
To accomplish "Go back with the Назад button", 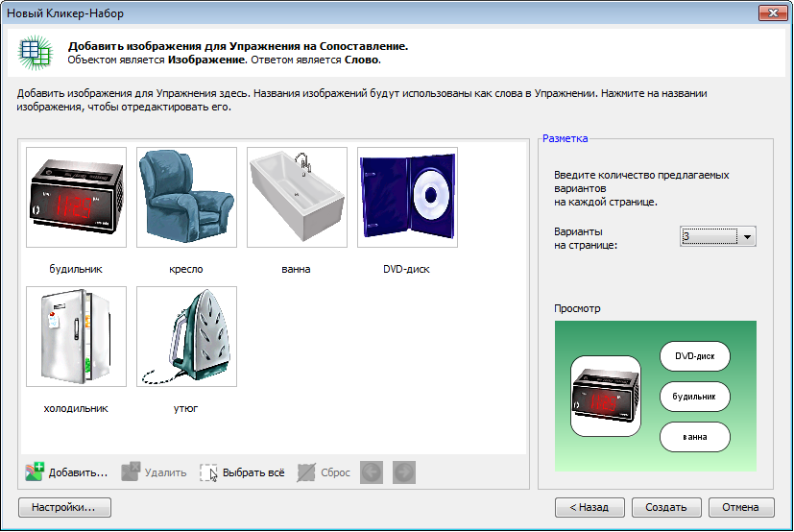I will [589, 507].
